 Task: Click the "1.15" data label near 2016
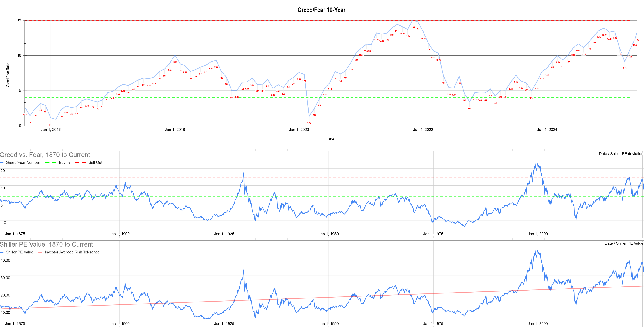click(51, 125)
